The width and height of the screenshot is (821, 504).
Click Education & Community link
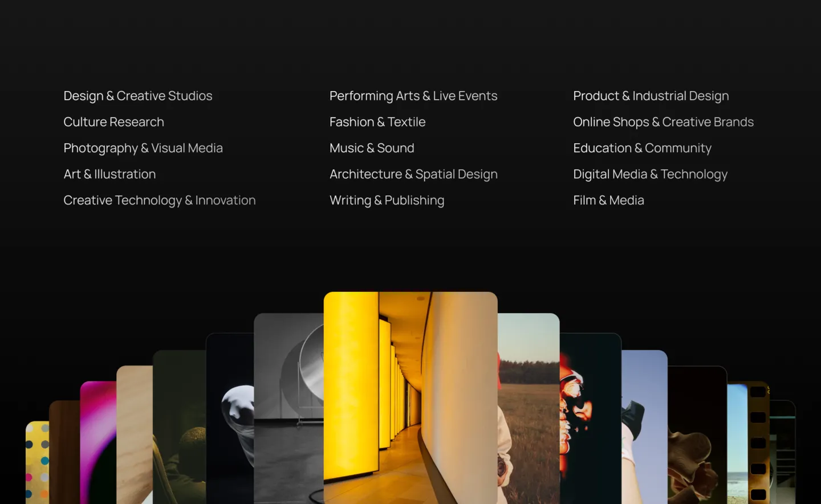[642, 148]
